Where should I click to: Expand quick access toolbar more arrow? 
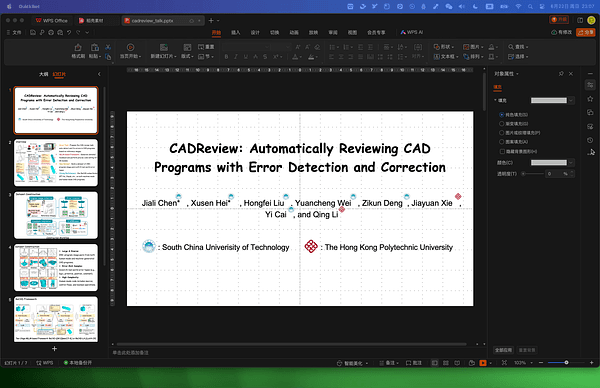pos(87,33)
